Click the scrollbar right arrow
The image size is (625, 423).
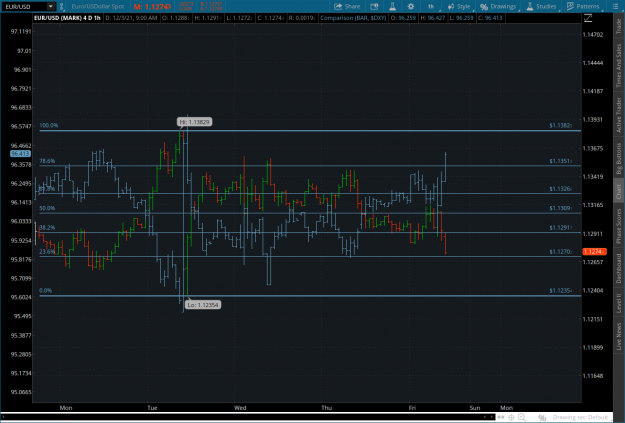[492, 417]
